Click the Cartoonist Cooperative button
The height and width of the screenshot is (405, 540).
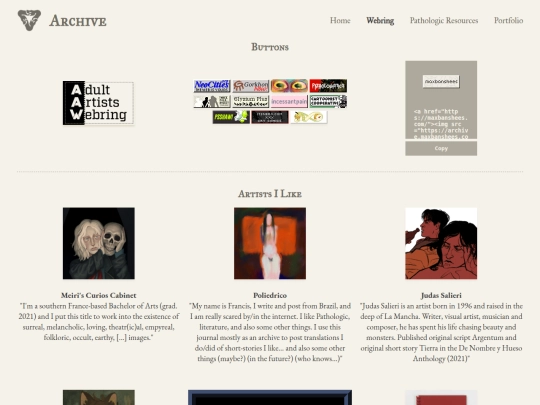pyautogui.click(x=328, y=102)
